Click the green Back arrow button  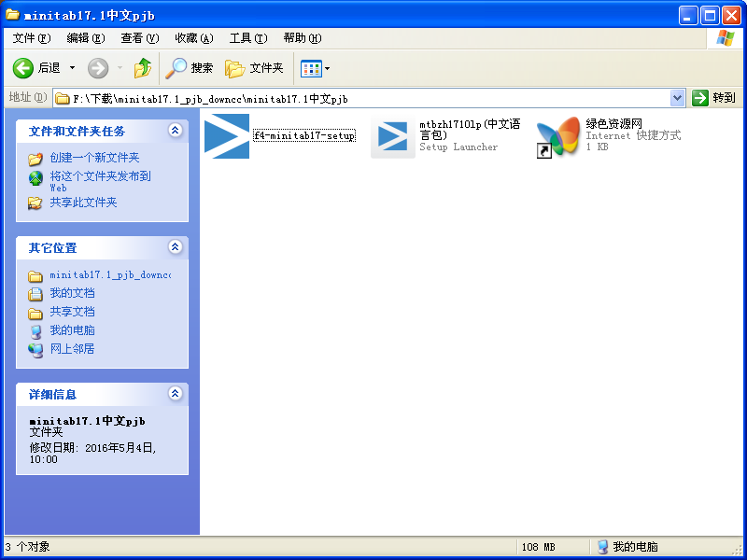[x=22, y=68]
